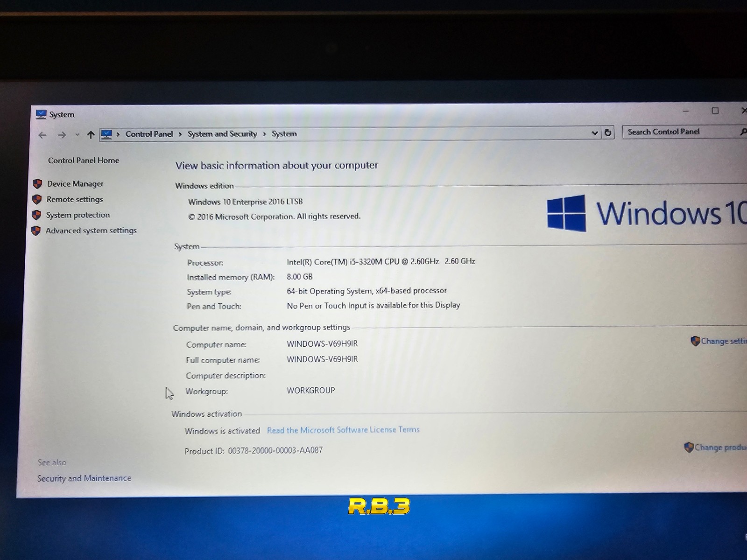
Task: Expand chevron after System and Security
Action: [264, 134]
